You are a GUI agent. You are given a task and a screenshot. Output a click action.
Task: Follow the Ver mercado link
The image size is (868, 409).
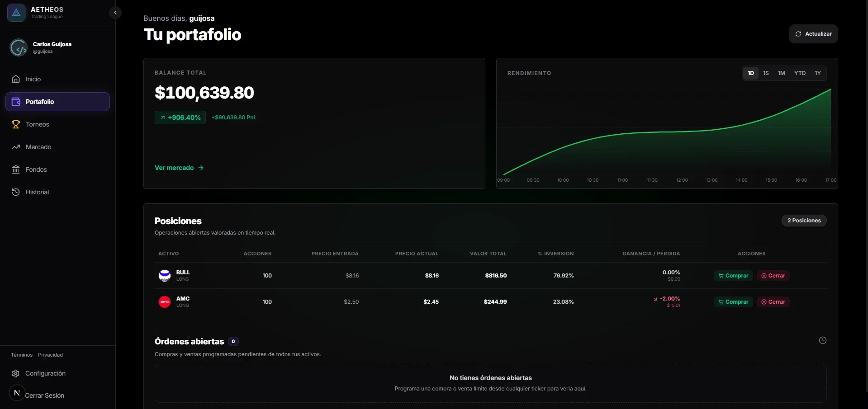coord(179,168)
